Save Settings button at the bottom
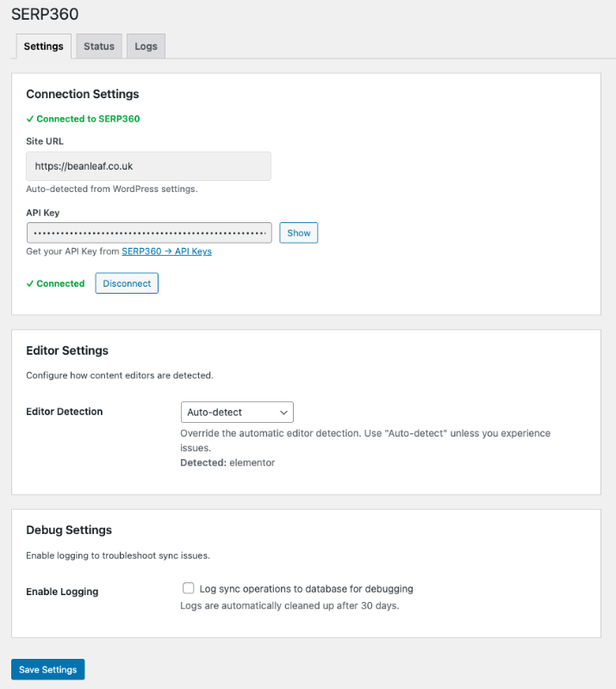Viewport: 616px width, 689px height. 48,669
